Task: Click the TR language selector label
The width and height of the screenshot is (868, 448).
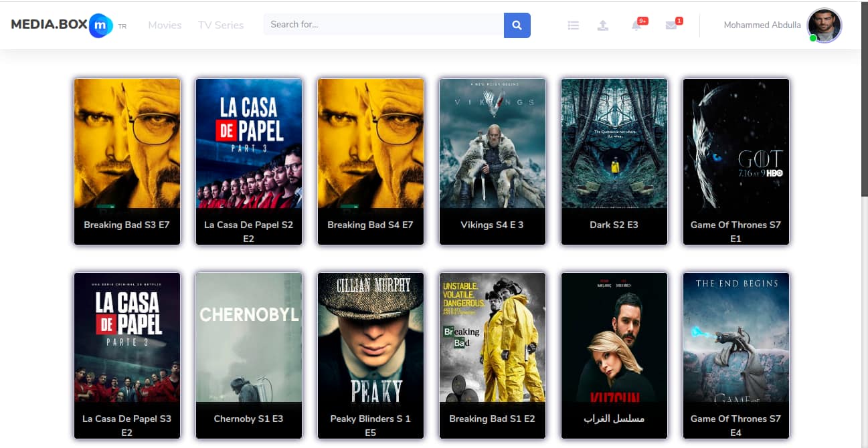Action: 122,27
